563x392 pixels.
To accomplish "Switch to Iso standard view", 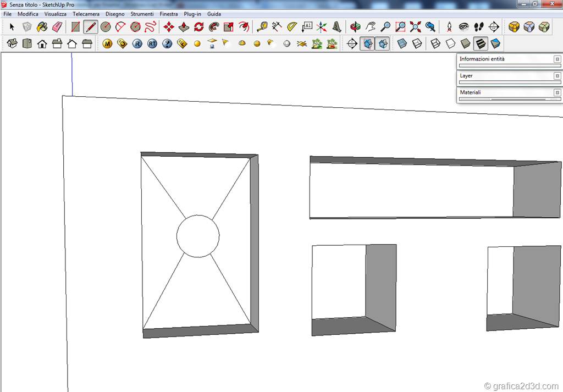I will pyautogui.click(x=12, y=43).
